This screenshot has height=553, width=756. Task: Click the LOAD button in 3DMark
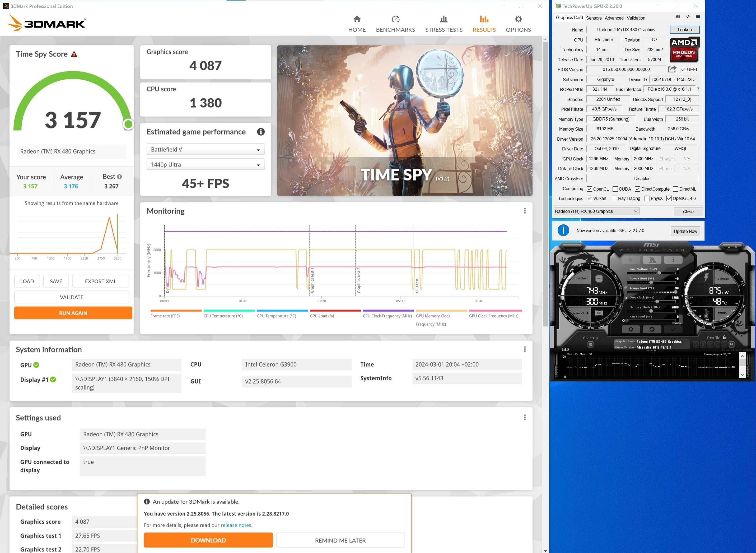pos(27,281)
